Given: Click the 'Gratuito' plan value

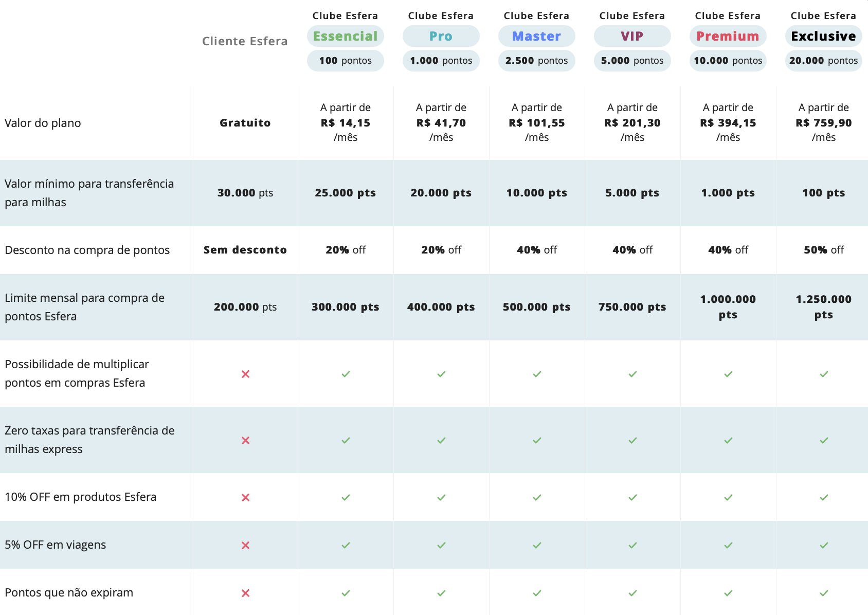Looking at the screenshot, I should pos(245,123).
